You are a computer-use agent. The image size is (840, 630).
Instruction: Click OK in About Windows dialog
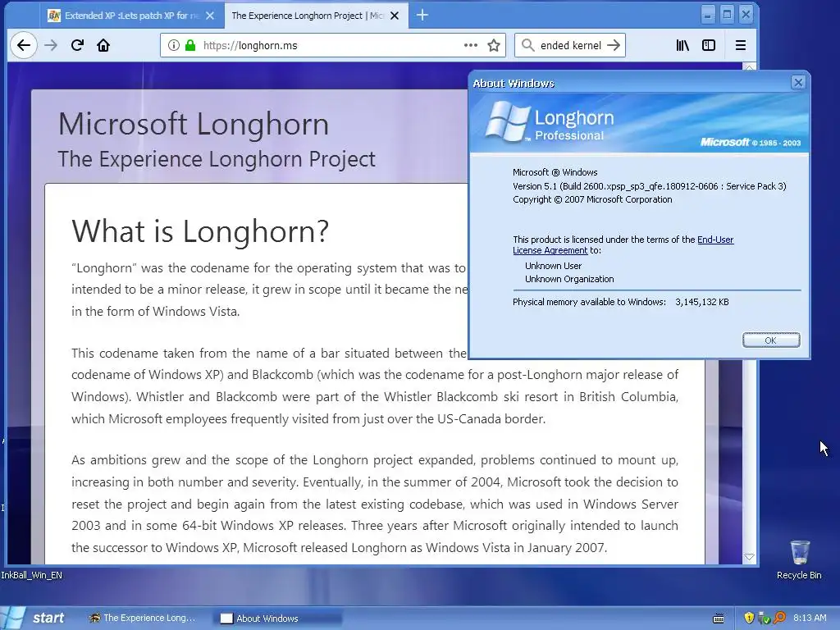coord(771,340)
